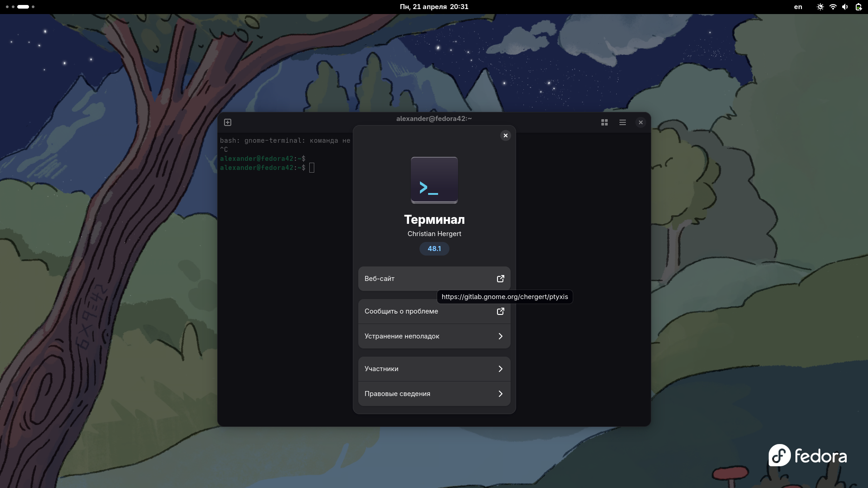Click the Терминал app icon
The image size is (868, 488).
click(434, 180)
